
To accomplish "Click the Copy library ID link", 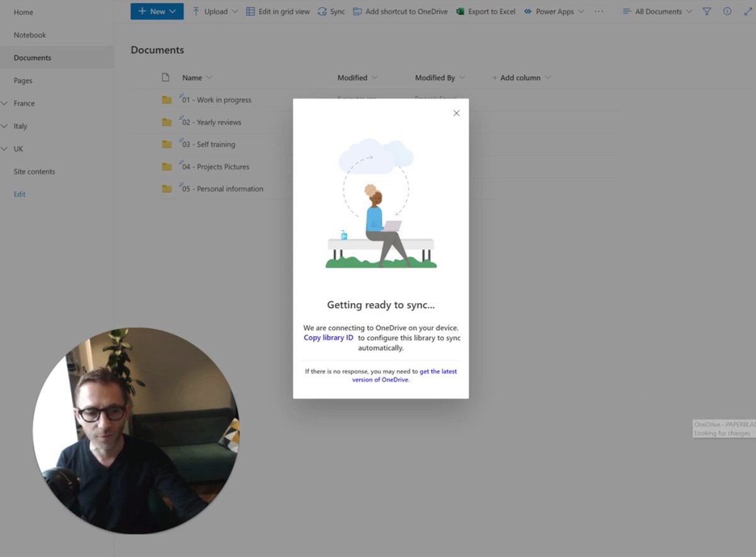I will [x=328, y=337].
